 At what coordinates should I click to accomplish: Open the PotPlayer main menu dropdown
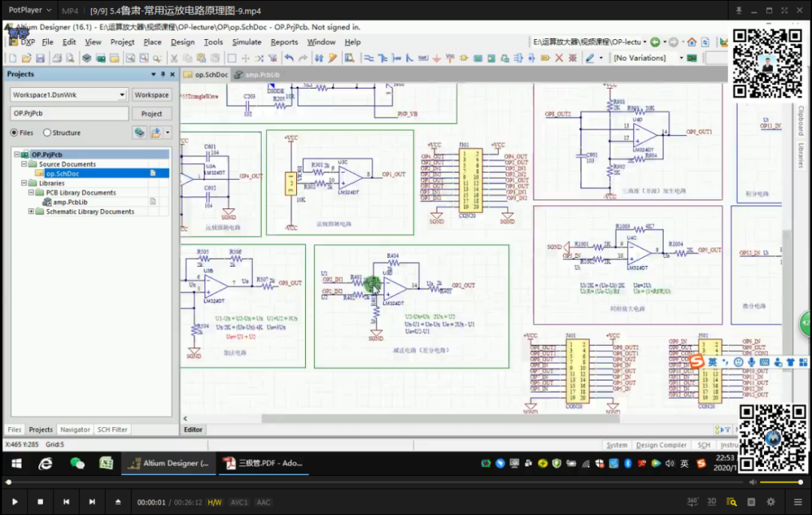click(30, 10)
